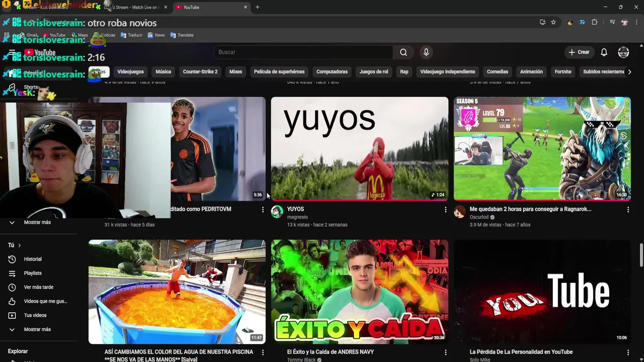
Task: Open options menu for PEDRITOVM video
Action: pyautogui.click(x=263, y=209)
